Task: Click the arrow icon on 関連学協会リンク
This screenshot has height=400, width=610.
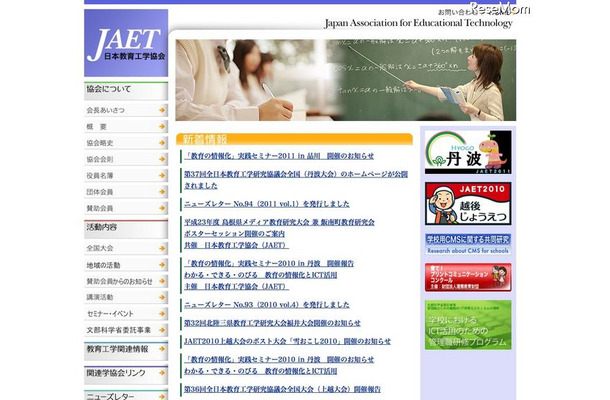Action: (x=162, y=373)
